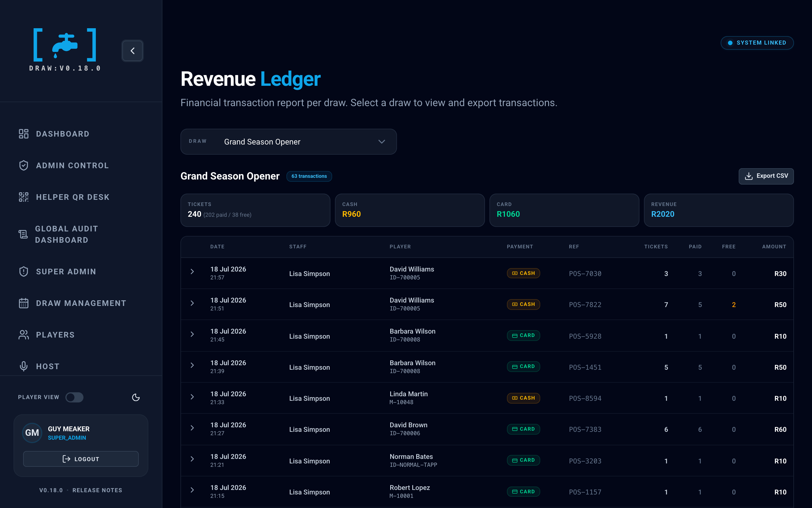Click the Date column header
Screen dimensions: 812x508
(x=217, y=247)
